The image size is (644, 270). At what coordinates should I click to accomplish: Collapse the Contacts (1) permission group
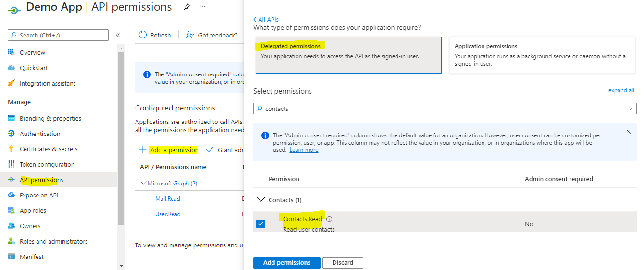coord(261,199)
